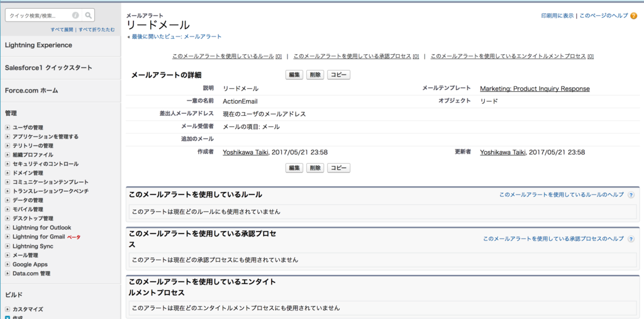The height and width of the screenshot is (319, 644).
Task: Open Salesforce1 クイックスタート
Action: (48, 67)
